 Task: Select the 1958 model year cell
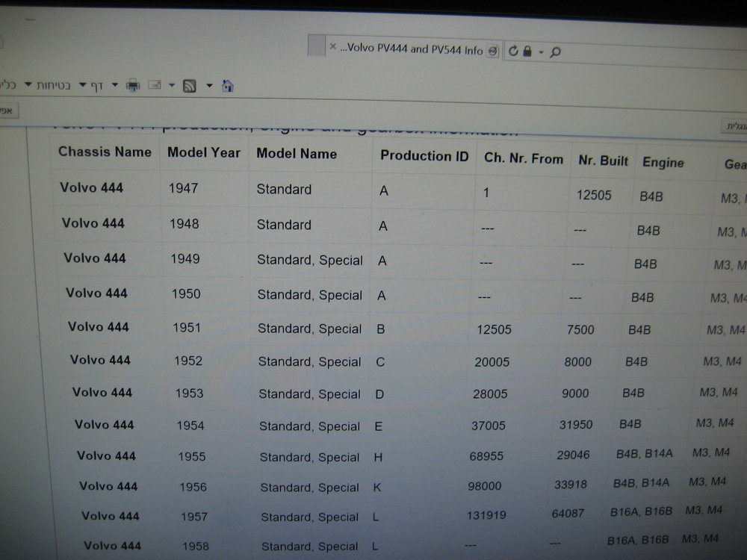[196, 546]
